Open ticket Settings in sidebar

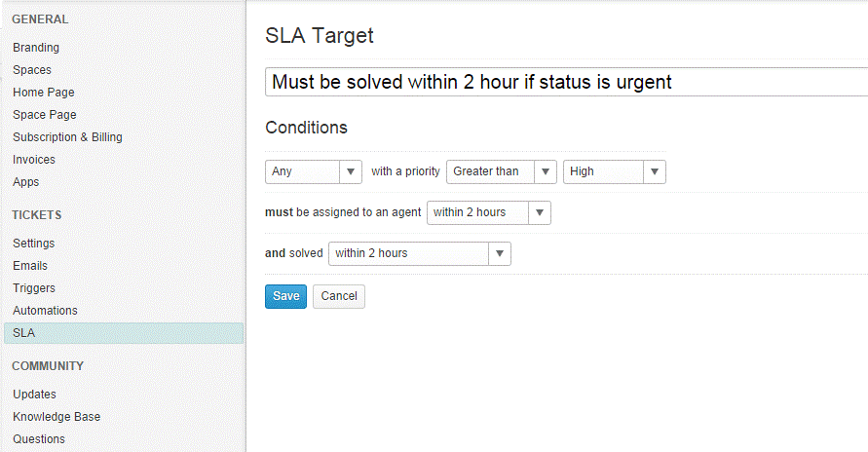34,244
